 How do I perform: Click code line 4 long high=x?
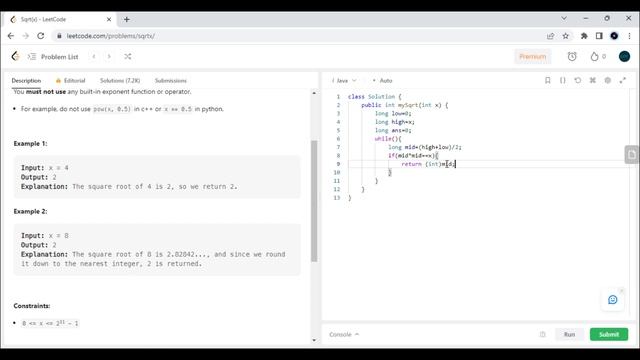[395, 122]
